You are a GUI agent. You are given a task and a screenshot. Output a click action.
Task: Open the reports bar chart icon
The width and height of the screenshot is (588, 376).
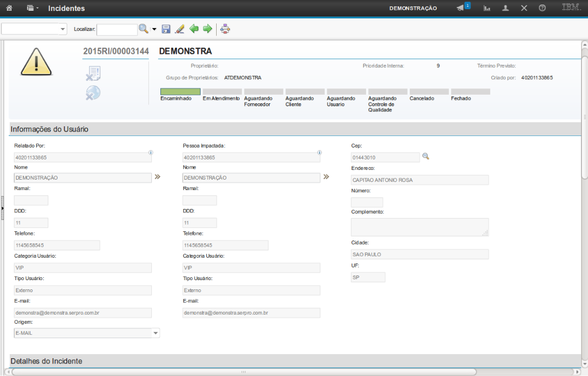pos(487,9)
